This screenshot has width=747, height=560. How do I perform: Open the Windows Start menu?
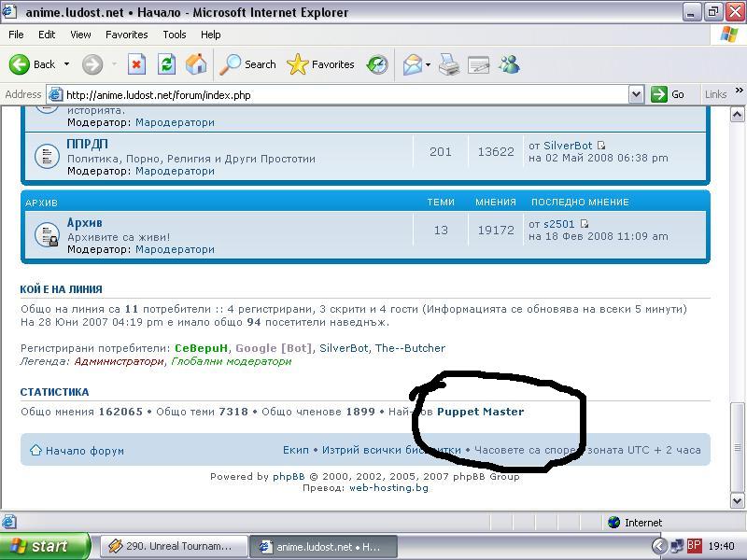click(x=45, y=546)
